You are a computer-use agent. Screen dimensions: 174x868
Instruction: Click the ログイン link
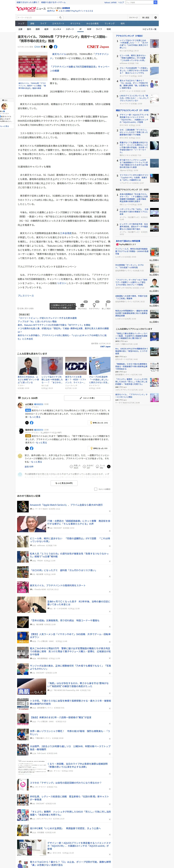coord(51,11)
